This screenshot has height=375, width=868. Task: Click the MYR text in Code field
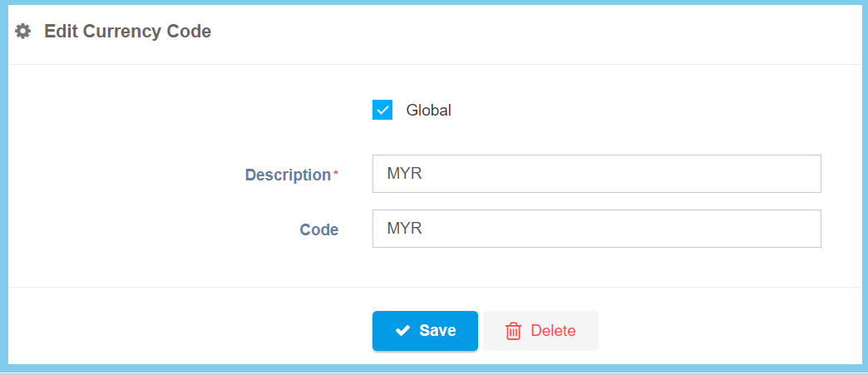coord(406,229)
